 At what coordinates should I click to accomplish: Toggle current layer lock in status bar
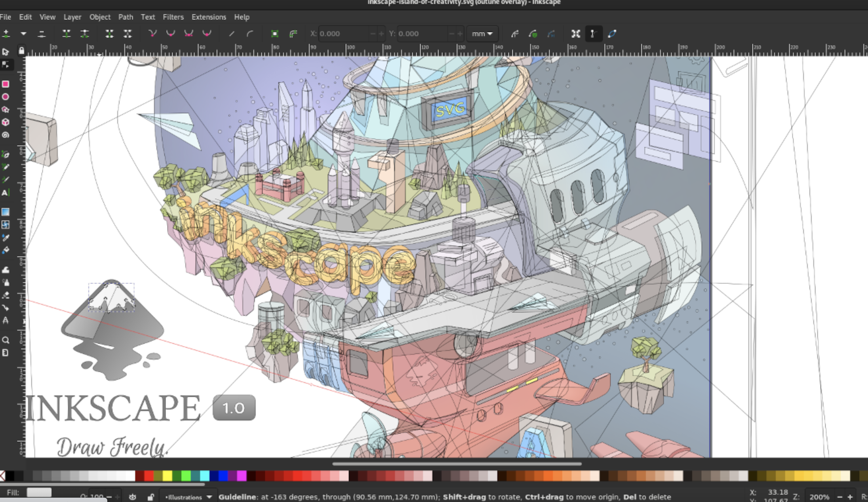click(150, 497)
